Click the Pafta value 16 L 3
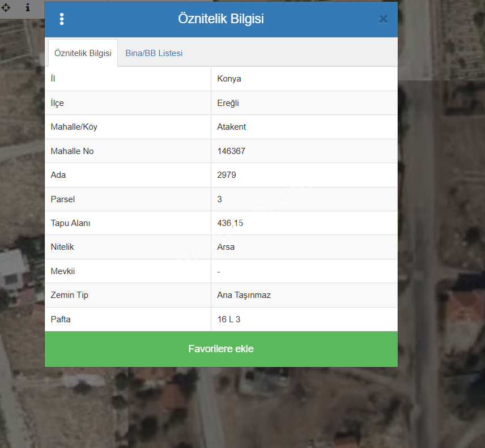This screenshot has height=448, width=485. (x=228, y=319)
